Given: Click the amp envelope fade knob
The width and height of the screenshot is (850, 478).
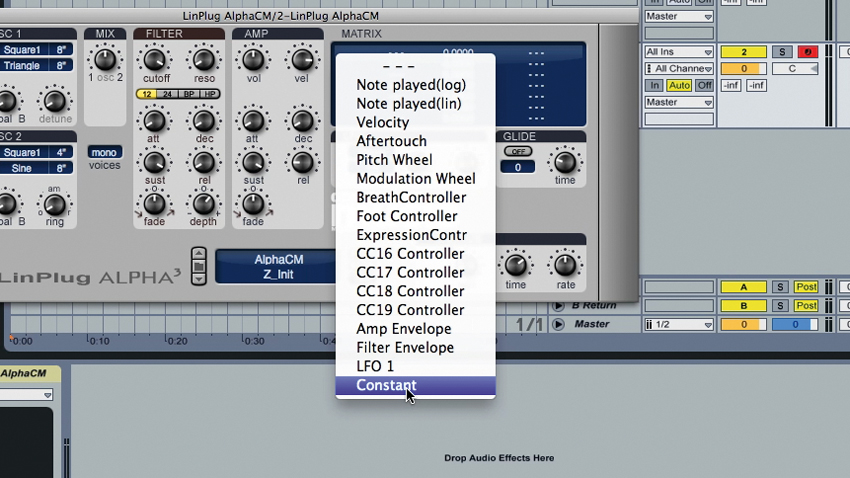Looking at the screenshot, I should tap(253, 204).
